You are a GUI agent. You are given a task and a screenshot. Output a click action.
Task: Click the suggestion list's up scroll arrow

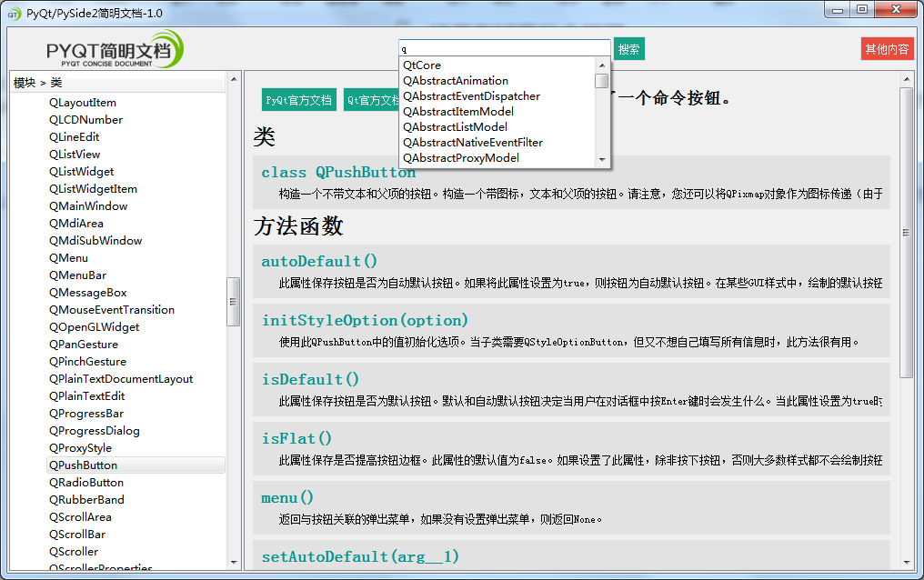click(600, 65)
